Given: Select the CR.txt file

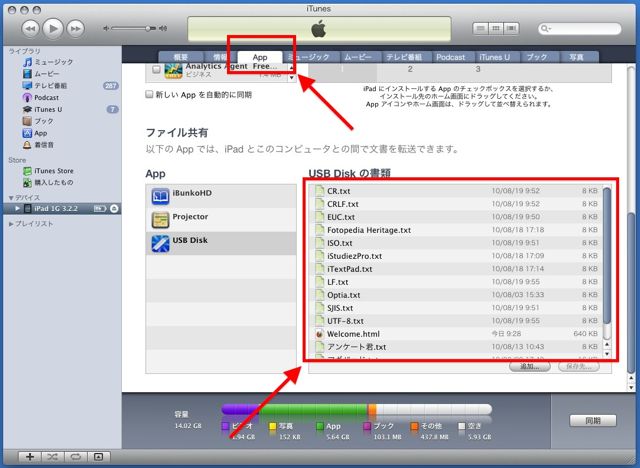Looking at the screenshot, I should 455,191.
